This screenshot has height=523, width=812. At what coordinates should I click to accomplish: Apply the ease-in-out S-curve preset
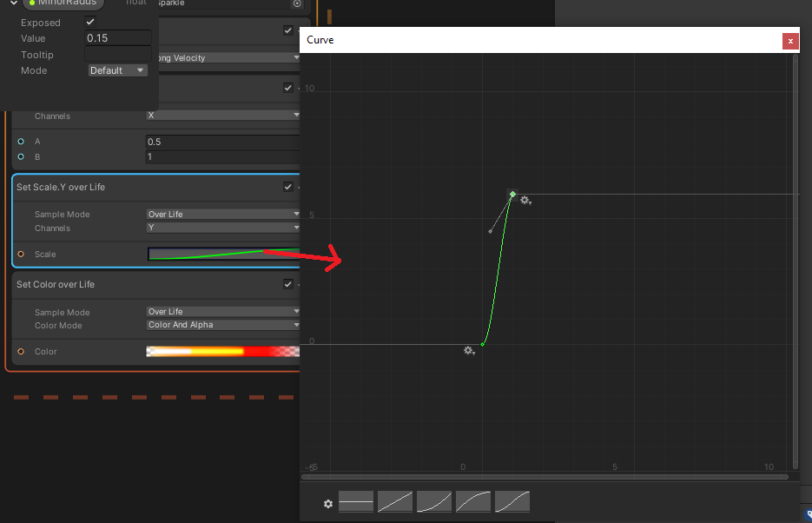click(512, 501)
